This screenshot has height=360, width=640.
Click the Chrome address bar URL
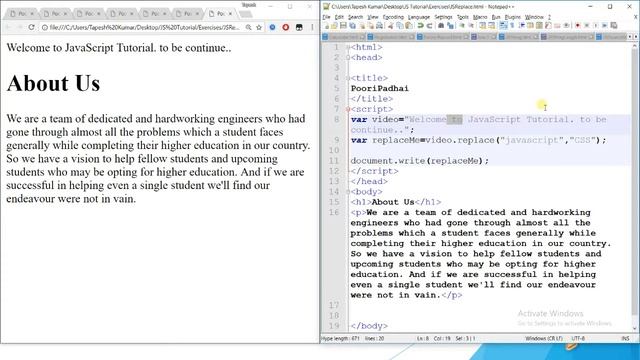(x=144, y=27)
